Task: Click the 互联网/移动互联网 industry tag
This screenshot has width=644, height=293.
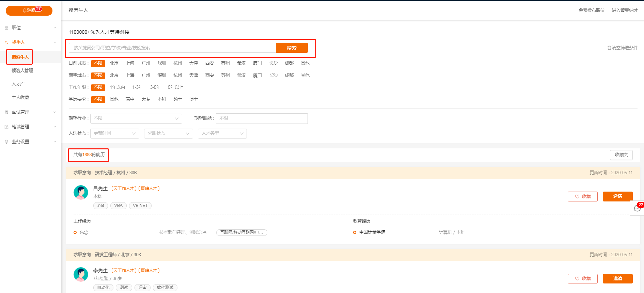Action: pyautogui.click(x=242, y=232)
